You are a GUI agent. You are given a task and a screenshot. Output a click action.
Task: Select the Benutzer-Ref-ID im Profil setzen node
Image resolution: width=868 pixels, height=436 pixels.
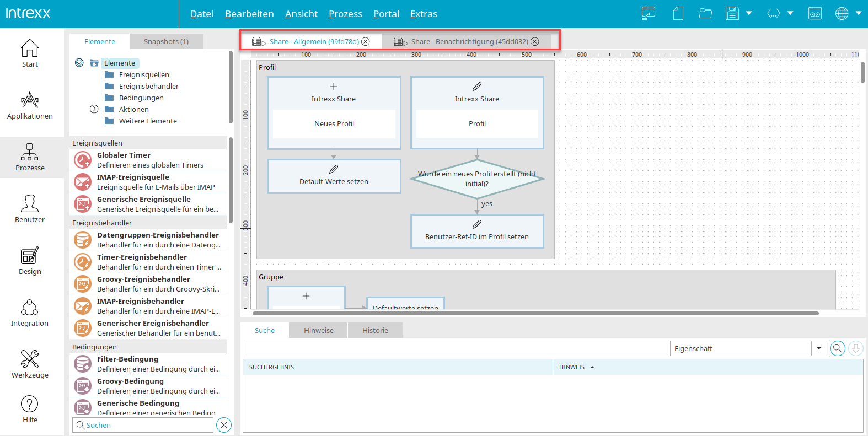click(x=477, y=231)
